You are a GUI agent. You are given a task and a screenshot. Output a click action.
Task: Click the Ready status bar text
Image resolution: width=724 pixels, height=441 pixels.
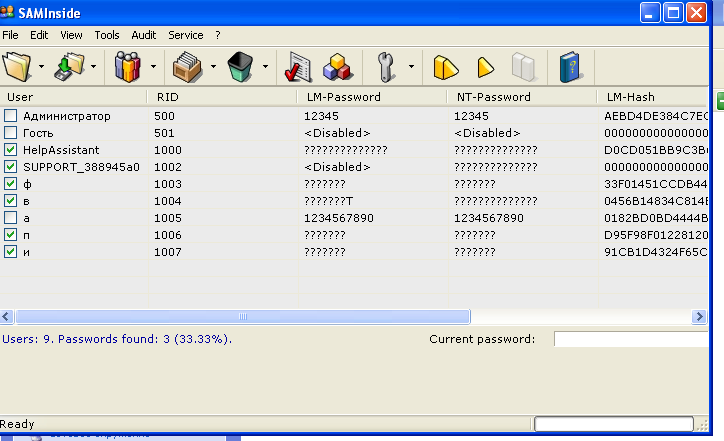pos(17,424)
